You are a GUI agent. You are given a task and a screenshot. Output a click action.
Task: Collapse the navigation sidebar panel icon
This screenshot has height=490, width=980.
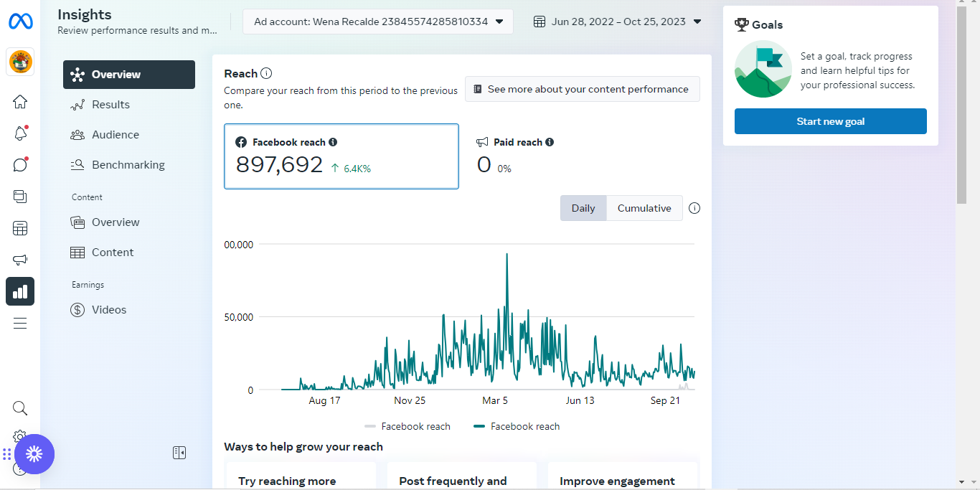179,453
